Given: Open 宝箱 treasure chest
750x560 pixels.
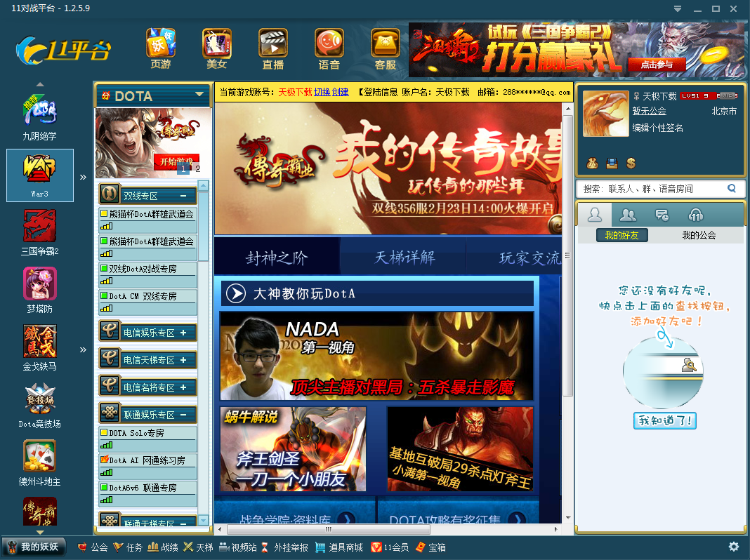Looking at the screenshot, I should pyautogui.click(x=430, y=547).
